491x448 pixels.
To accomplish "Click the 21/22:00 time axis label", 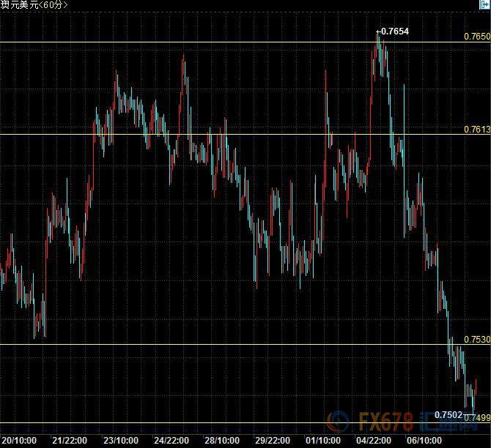I will coord(70,441).
